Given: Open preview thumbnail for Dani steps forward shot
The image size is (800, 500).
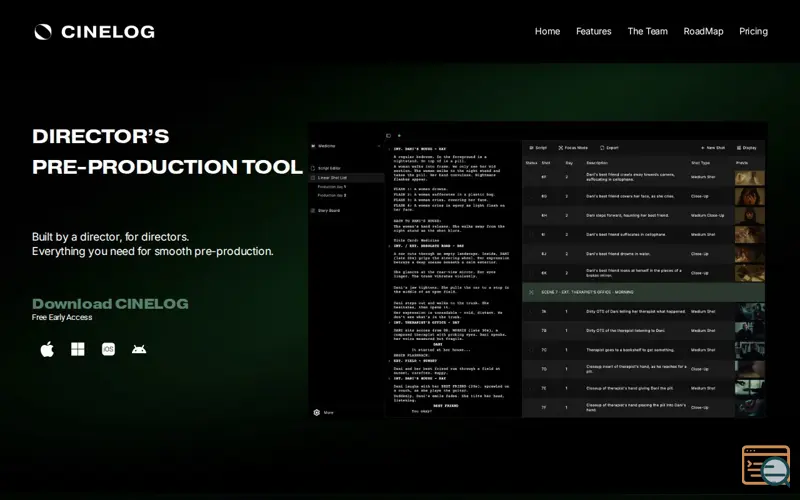Looking at the screenshot, I should pyautogui.click(x=749, y=215).
